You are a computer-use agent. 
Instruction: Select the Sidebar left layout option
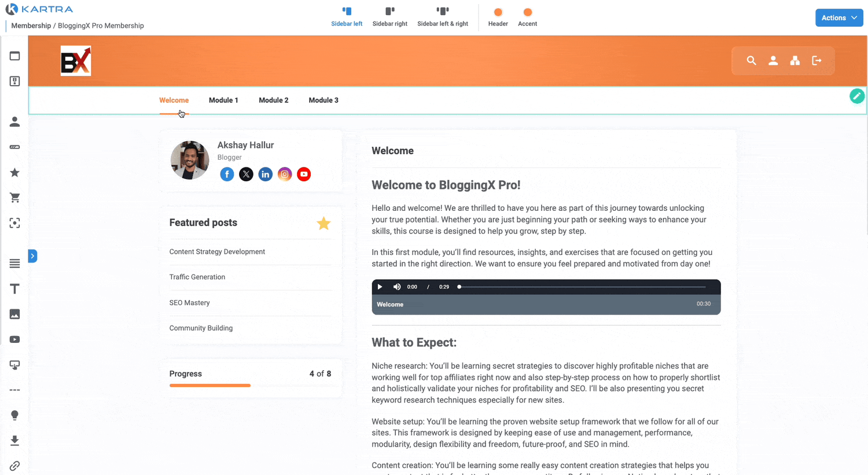click(347, 17)
